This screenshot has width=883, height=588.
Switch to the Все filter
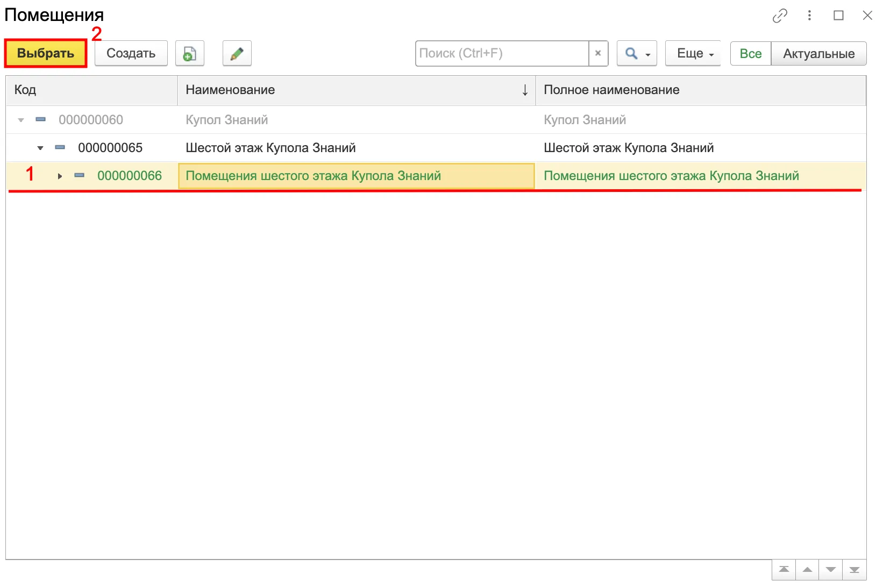751,53
